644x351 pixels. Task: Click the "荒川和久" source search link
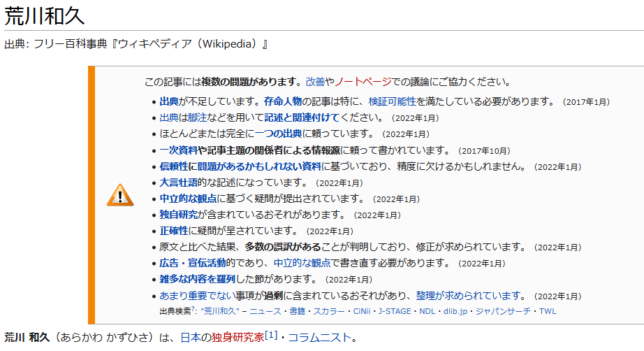pos(220,311)
